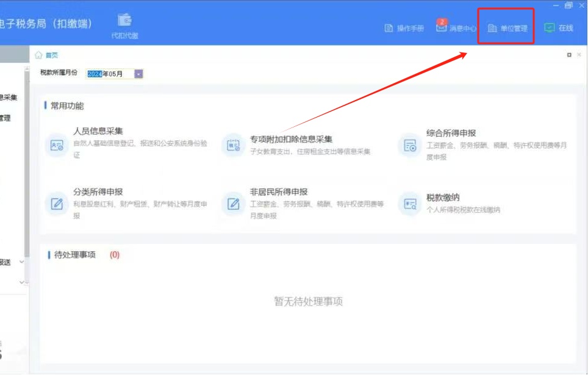Open the 在线 menu label

[565, 28]
